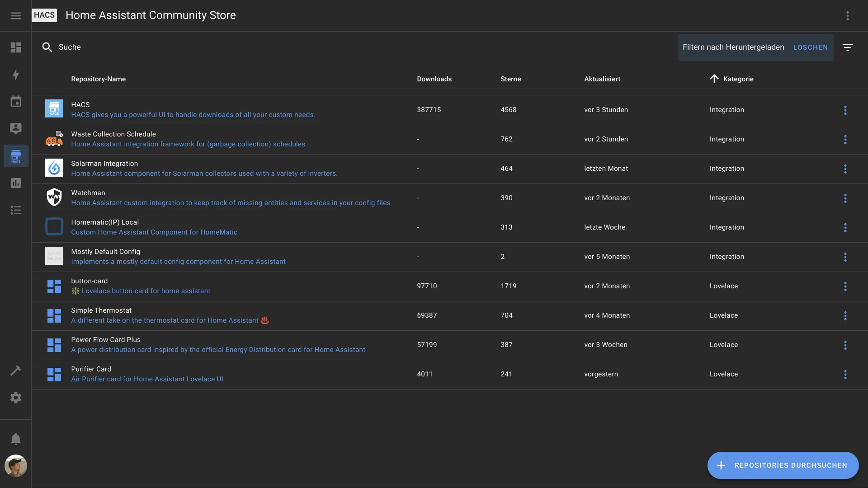This screenshot has width=868, height=488.
Task: Open Developer Tools hammer icon
Action: click(16, 371)
